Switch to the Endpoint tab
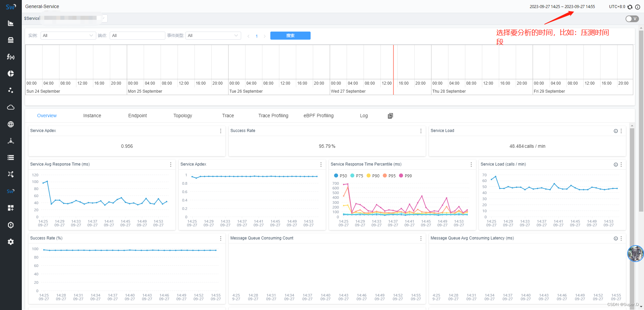 click(138, 116)
